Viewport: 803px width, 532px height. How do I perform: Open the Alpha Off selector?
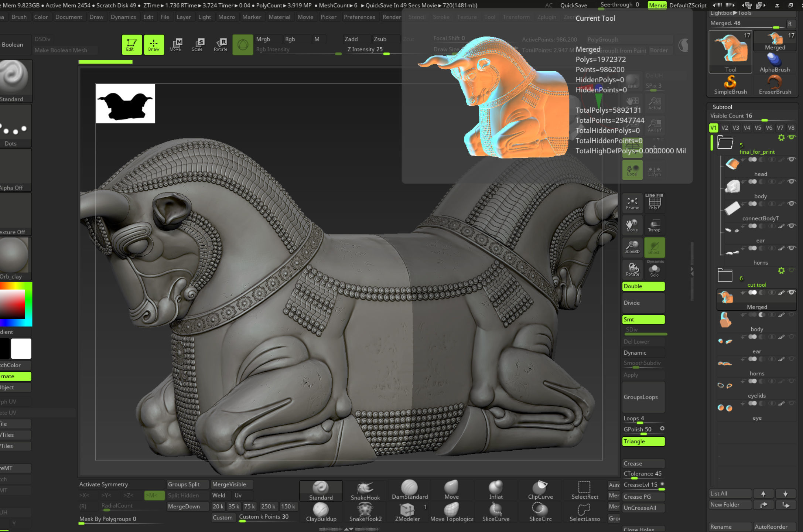point(16,170)
